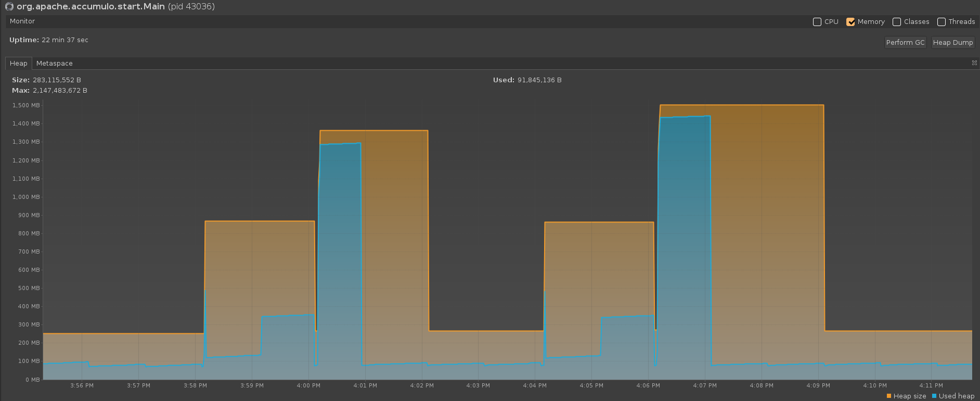Screen dimensions: 980x401
Task: Select the Heap tab
Action: pos(19,64)
